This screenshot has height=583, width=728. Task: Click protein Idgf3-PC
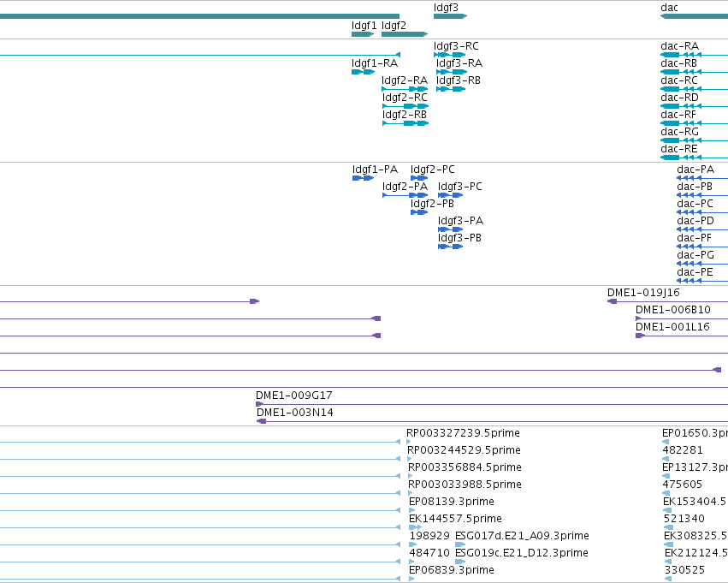coord(460,187)
